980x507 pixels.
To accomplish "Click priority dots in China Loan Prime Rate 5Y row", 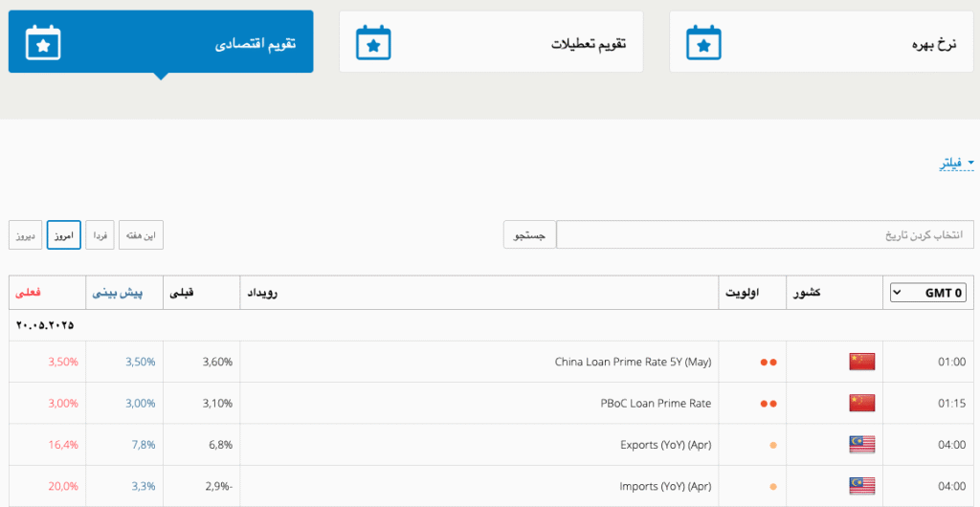I will click(768, 363).
